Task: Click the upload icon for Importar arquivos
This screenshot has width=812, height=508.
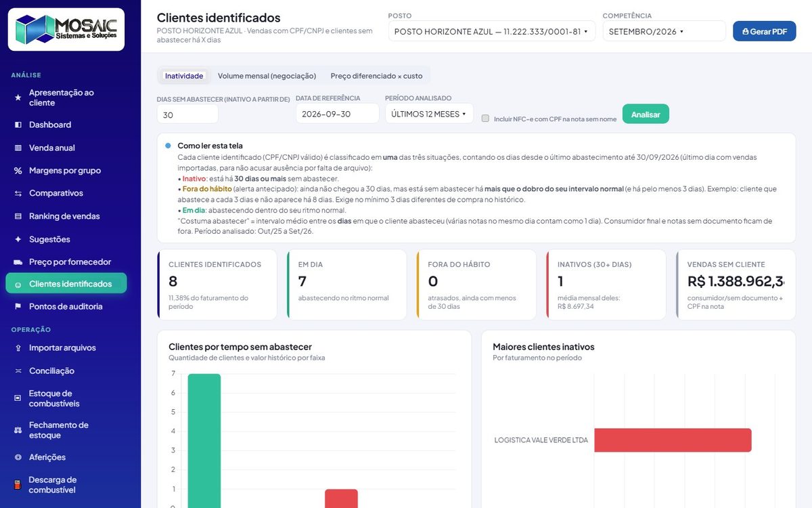Action: click(18, 348)
